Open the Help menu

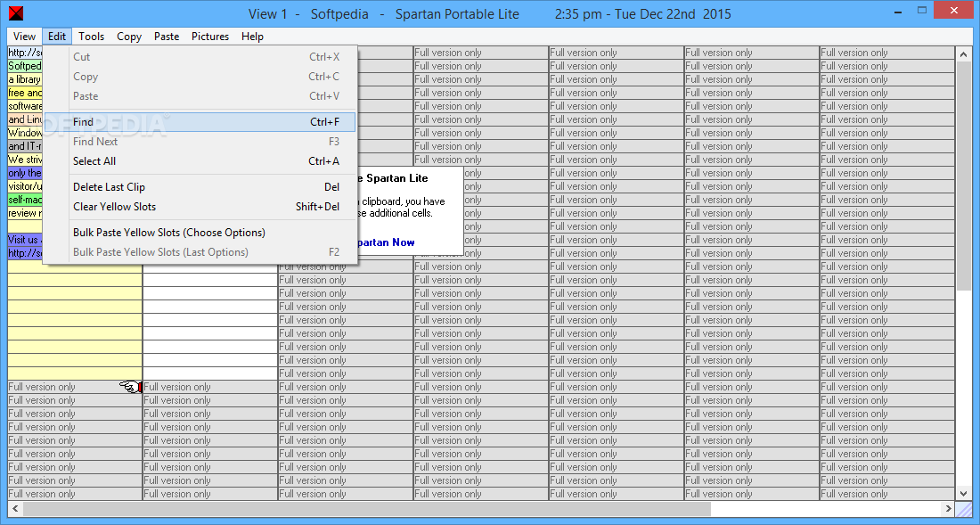click(252, 37)
